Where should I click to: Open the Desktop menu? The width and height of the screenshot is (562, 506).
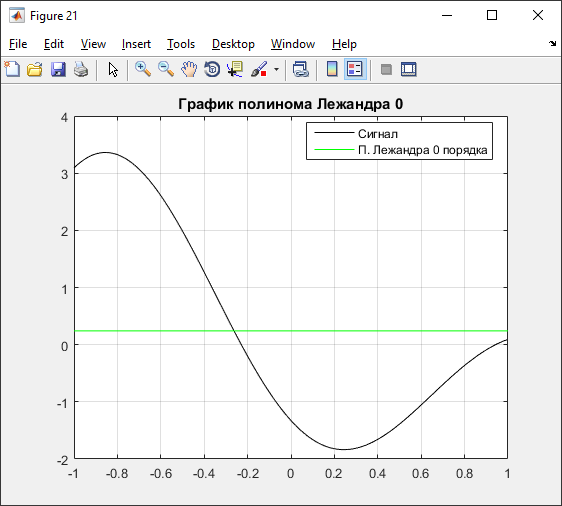(x=233, y=44)
